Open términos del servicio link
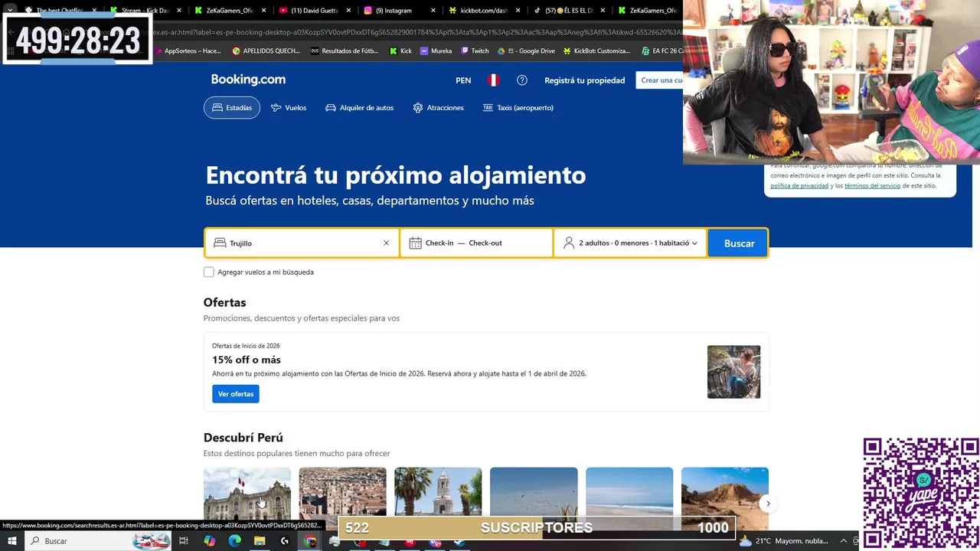Viewport: 980px width, 551px height. click(x=872, y=186)
